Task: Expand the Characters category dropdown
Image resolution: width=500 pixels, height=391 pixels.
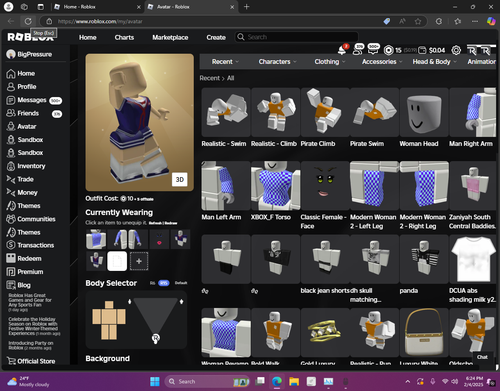Action: click(277, 62)
